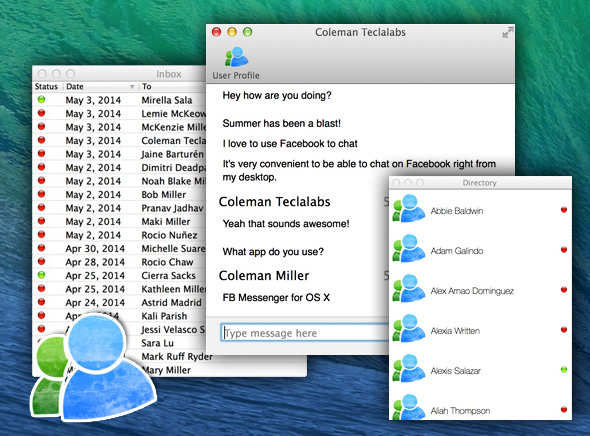Zoom the Coleman Teclalabs chat window
Image resolution: width=590 pixels, height=436 pixels.
247,32
